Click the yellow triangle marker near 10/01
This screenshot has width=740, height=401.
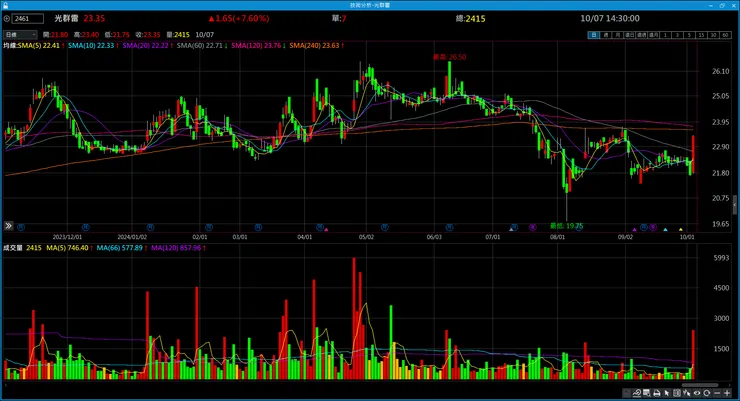coord(681,230)
